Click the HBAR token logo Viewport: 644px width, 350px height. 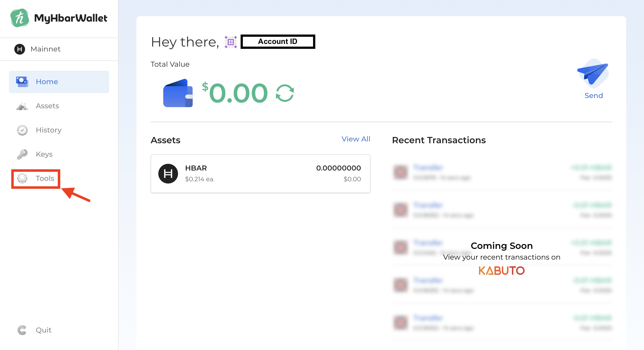click(168, 173)
